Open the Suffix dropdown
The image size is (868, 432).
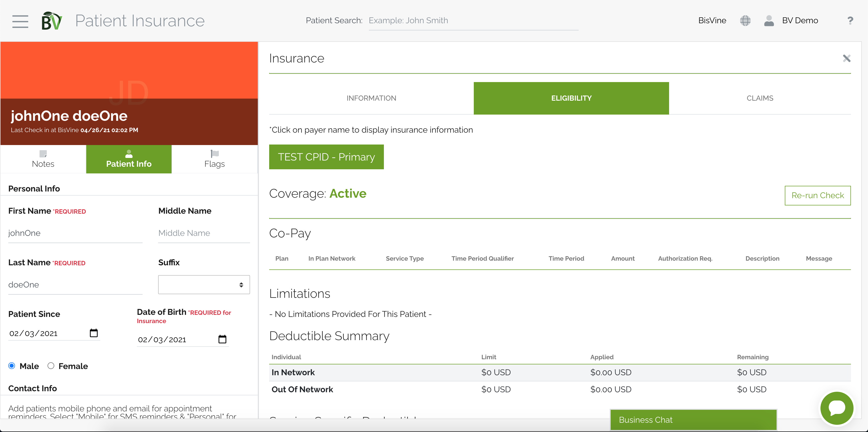tap(204, 285)
